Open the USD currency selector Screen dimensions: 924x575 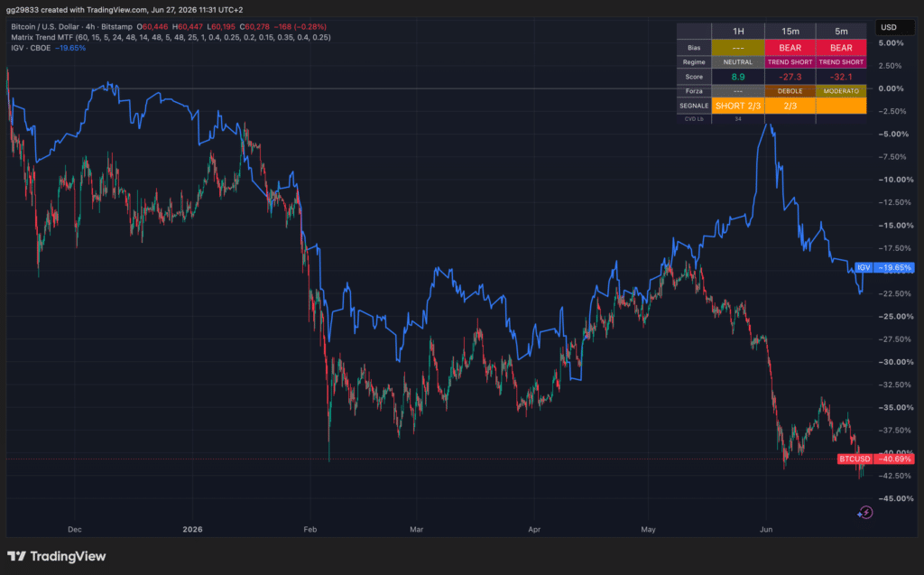[x=894, y=27]
